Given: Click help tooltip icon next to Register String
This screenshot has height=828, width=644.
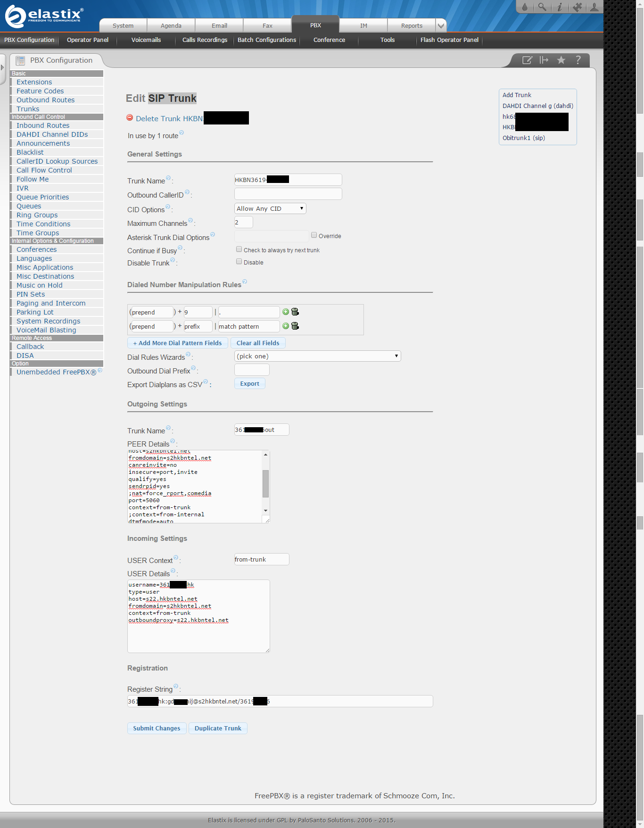Looking at the screenshot, I should coord(176,687).
